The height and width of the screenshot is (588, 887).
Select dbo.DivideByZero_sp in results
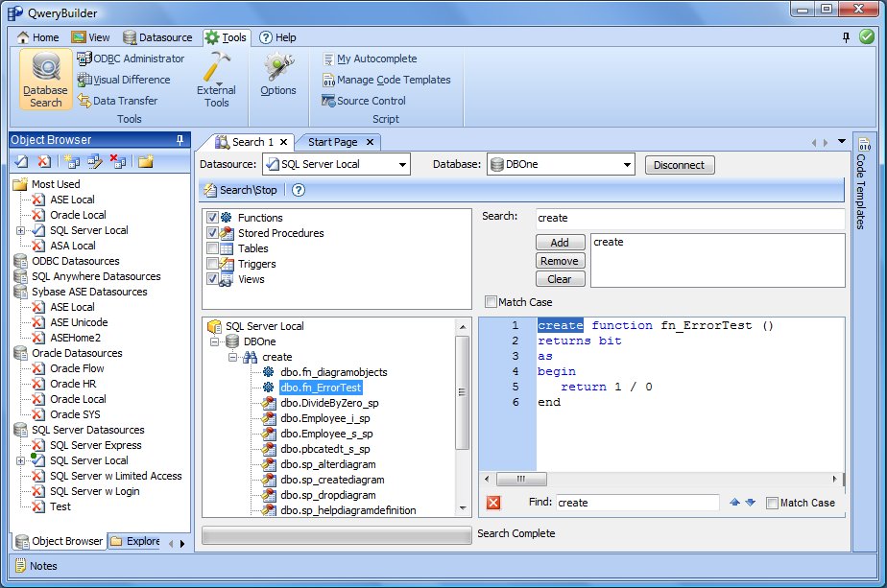[x=329, y=403]
